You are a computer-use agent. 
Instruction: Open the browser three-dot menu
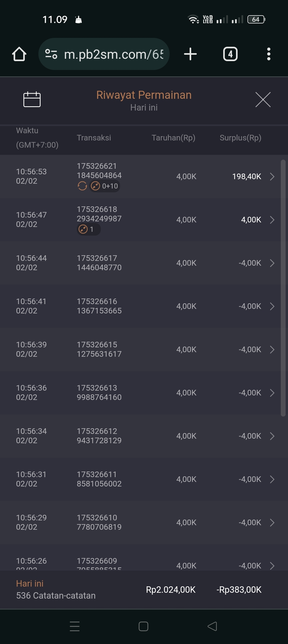(x=269, y=54)
